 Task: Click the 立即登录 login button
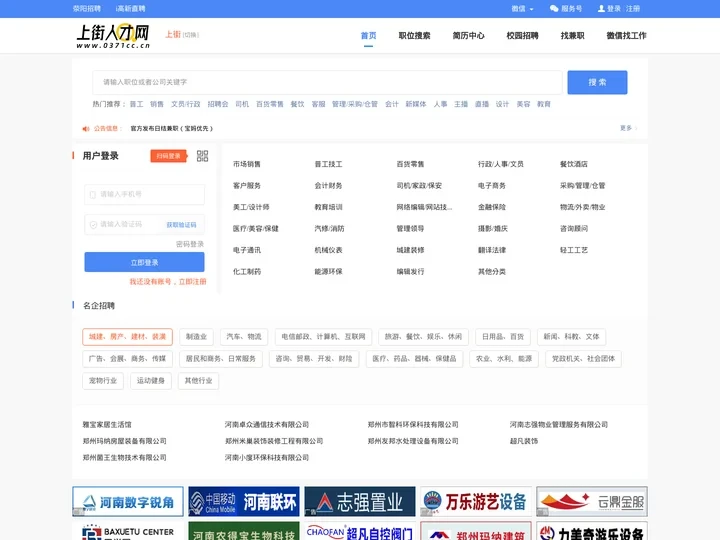(x=144, y=262)
